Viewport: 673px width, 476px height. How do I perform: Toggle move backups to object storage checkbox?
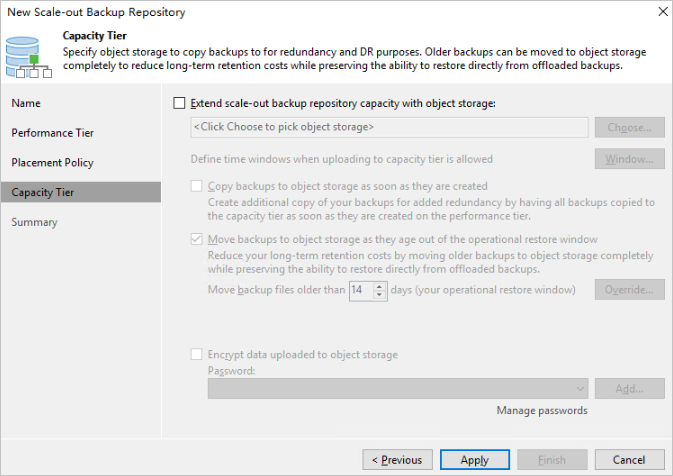coord(195,240)
